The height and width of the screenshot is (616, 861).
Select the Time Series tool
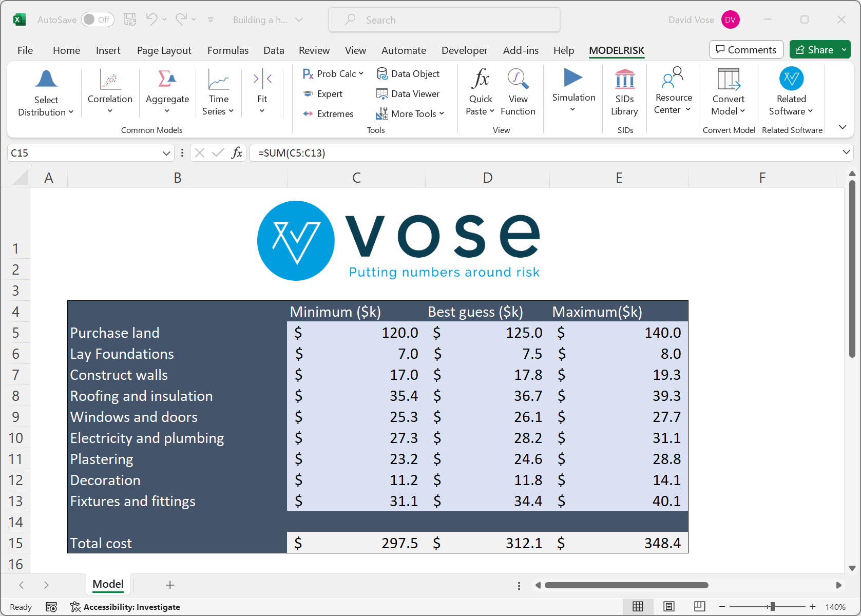pyautogui.click(x=218, y=92)
